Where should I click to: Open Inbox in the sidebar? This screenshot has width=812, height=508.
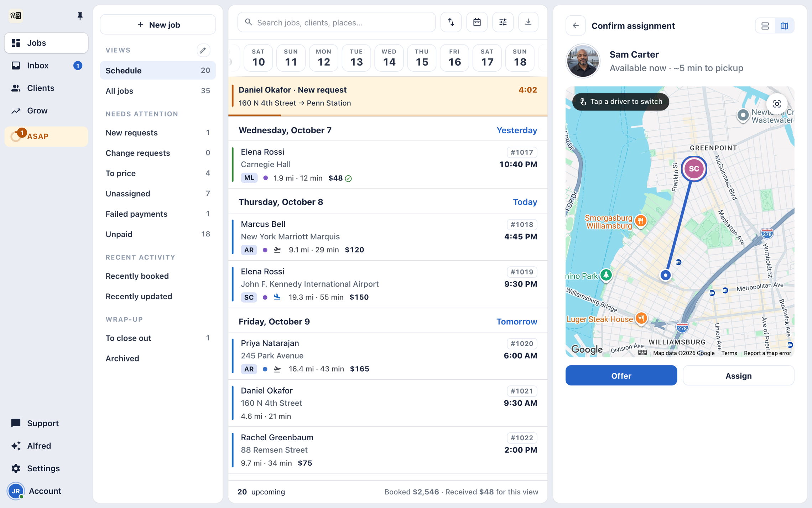(x=46, y=66)
